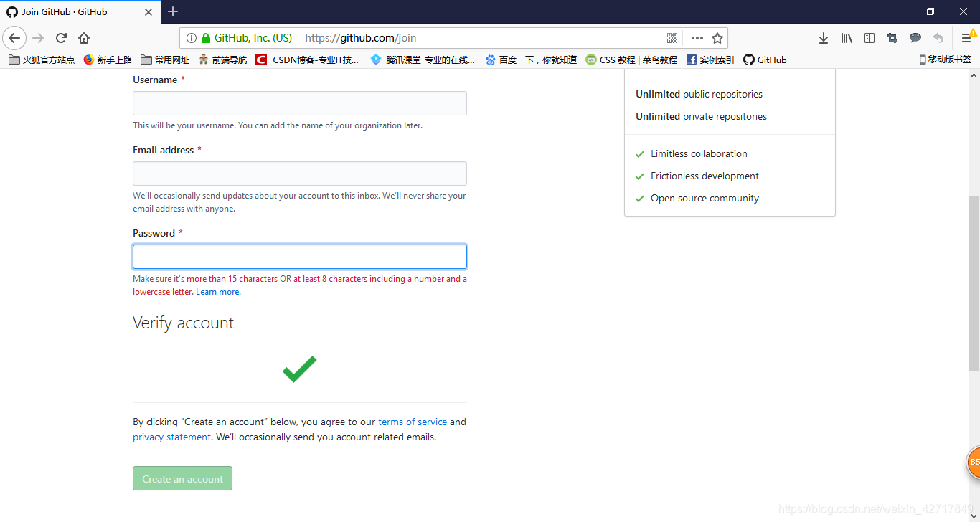Click the forward navigation arrow
980x522 pixels.
(x=38, y=38)
